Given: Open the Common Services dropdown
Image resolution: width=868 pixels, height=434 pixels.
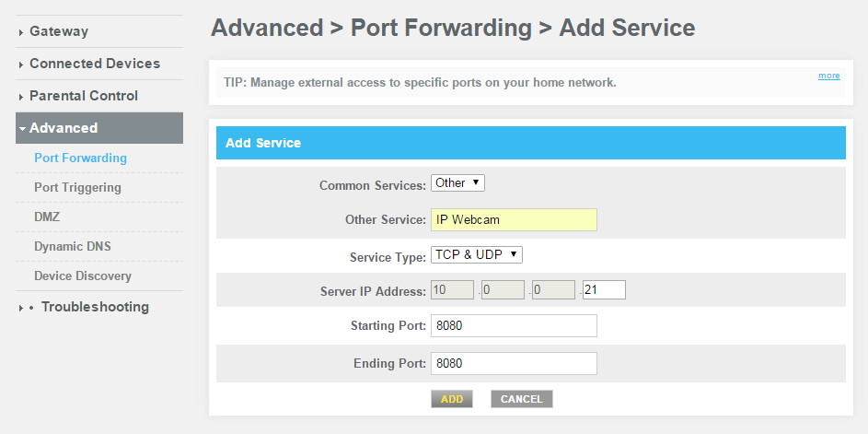Looking at the screenshot, I should tap(457, 183).
